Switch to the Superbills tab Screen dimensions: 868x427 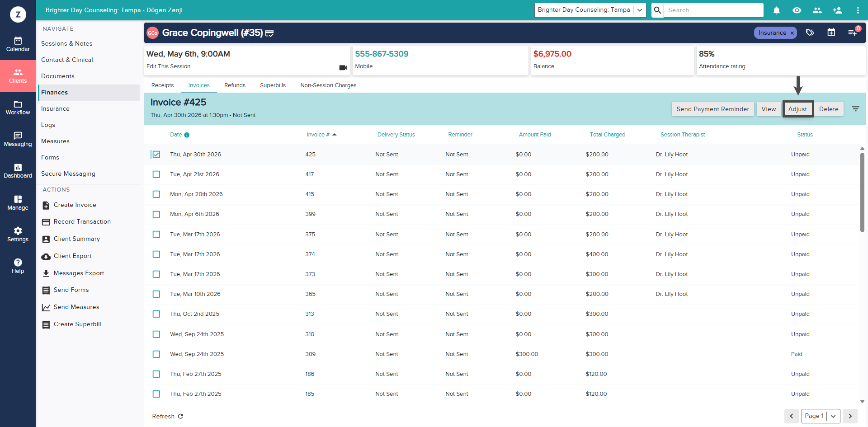pos(273,85)
